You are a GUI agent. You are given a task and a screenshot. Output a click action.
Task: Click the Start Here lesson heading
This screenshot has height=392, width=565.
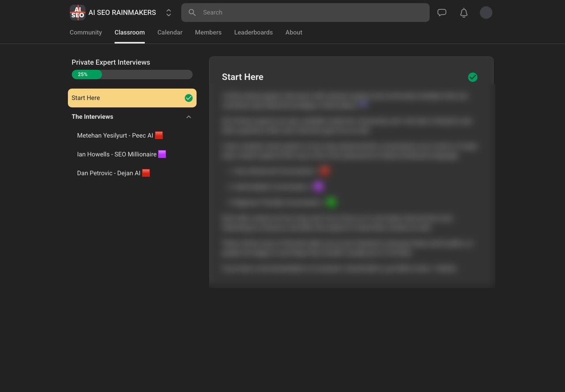(243, 77)
